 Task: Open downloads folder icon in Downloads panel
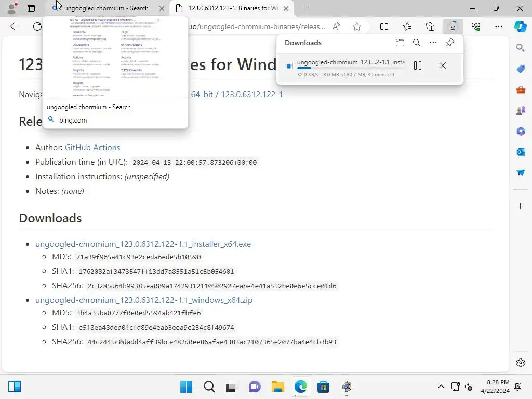tap(400, 43)
